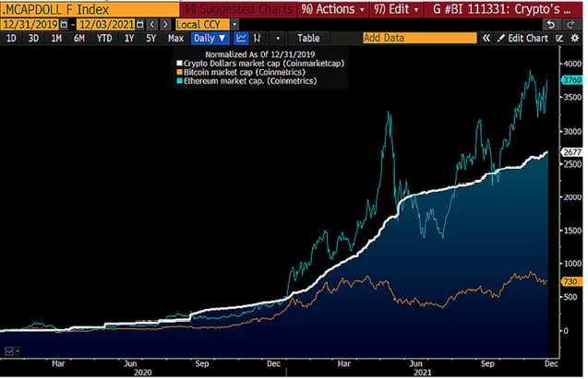The width and height of the screenshot is (588, 379).
Task: Click the annotate pencil-square icon
Action: click(559, 38)
